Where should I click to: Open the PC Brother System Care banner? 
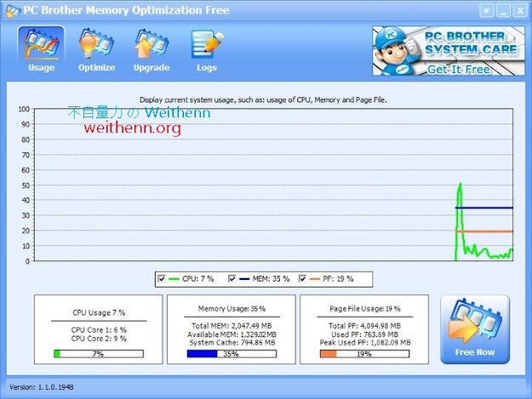click(449, 51)
